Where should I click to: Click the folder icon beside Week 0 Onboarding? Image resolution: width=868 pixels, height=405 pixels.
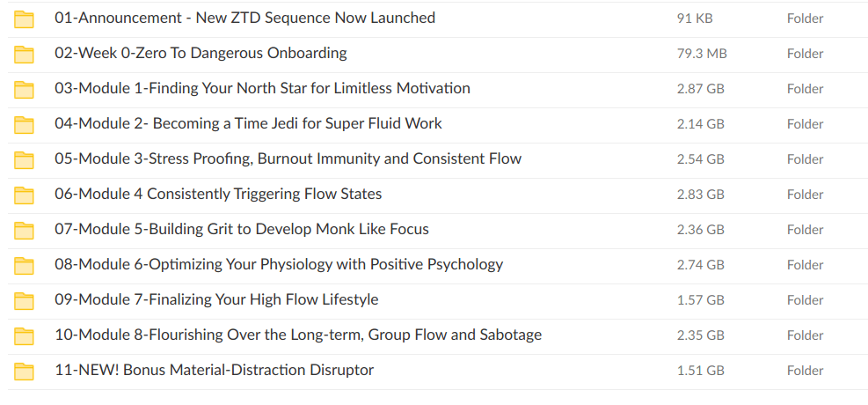pyautogui.click(x=24, y=55)
